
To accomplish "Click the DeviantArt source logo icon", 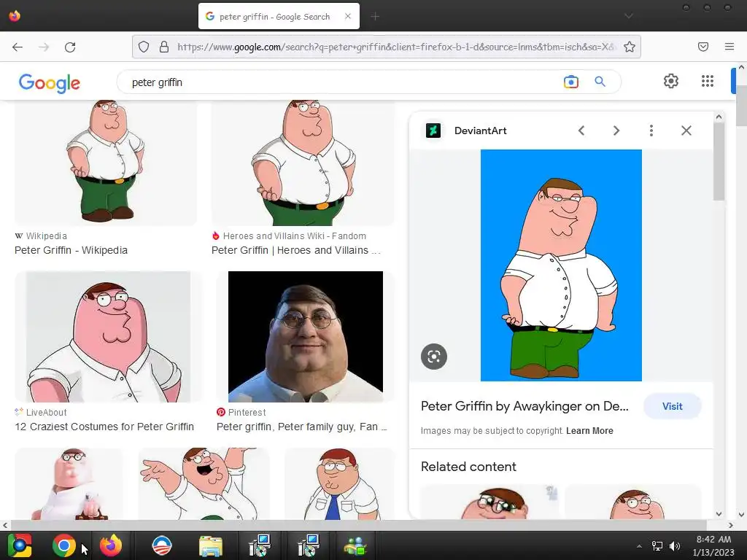I will tap(433, 131).
